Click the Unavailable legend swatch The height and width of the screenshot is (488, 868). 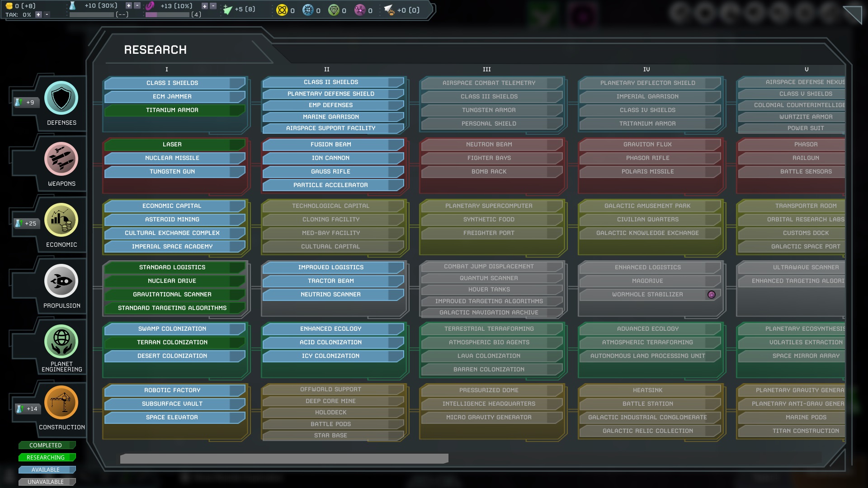pos(47,482)
